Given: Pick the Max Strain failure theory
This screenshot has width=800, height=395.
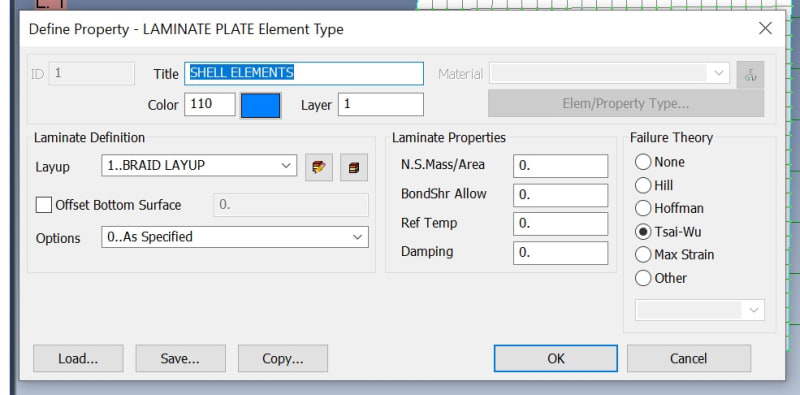Looking at the screenshot, I should pyautogui.click(x=643, y=255).
